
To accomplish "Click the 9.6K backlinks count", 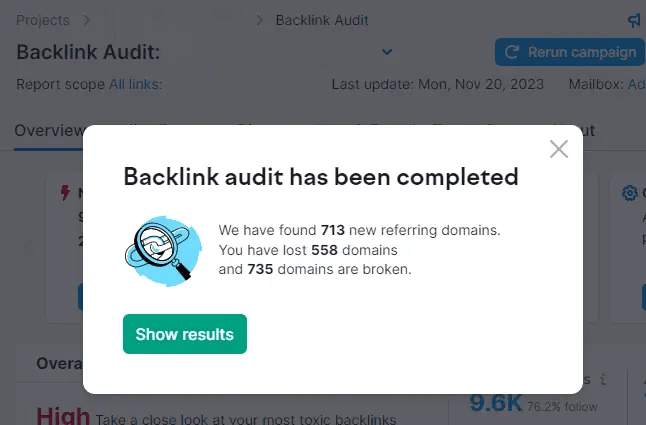I will 495,403.
